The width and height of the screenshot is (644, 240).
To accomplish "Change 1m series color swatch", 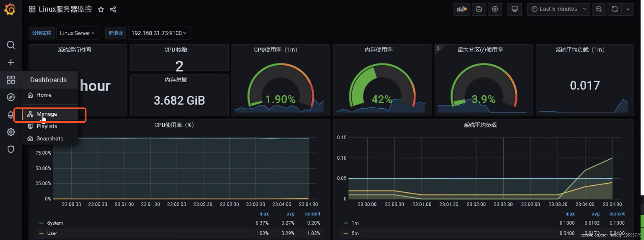I will [x=346, y=223].
